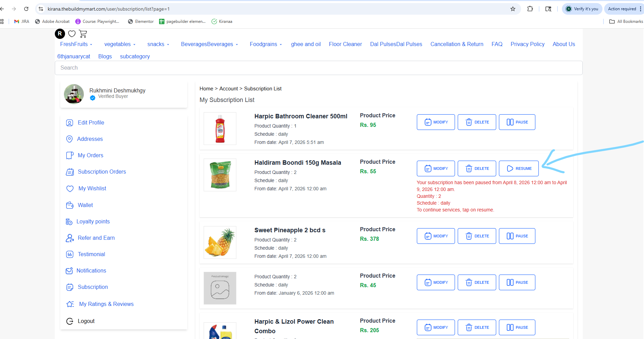Viewport: 644px width, 339px height.
Task: Click the My Ratings & Reviews star icon
Action: pyautogui.click(x=70, y=304)
